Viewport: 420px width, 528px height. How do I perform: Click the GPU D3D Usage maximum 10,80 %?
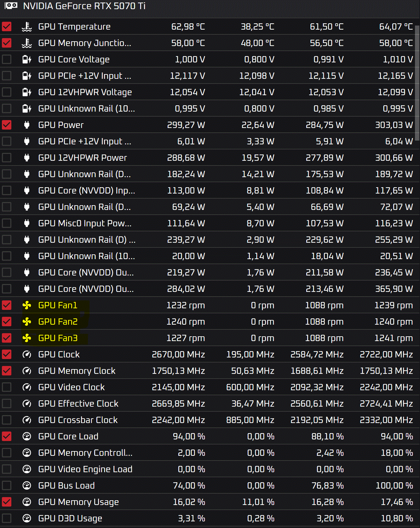397,518
